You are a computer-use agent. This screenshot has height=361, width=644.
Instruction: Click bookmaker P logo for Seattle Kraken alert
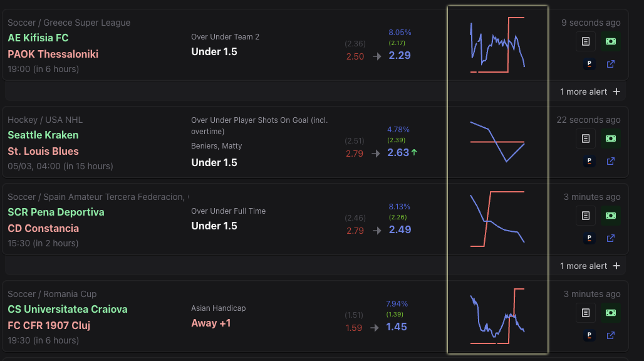[588, 161]
